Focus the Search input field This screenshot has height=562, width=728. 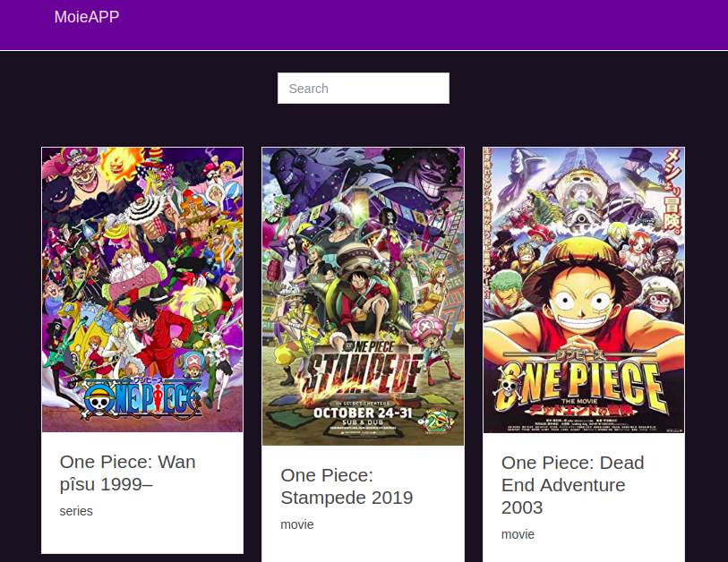coord(363,89)
